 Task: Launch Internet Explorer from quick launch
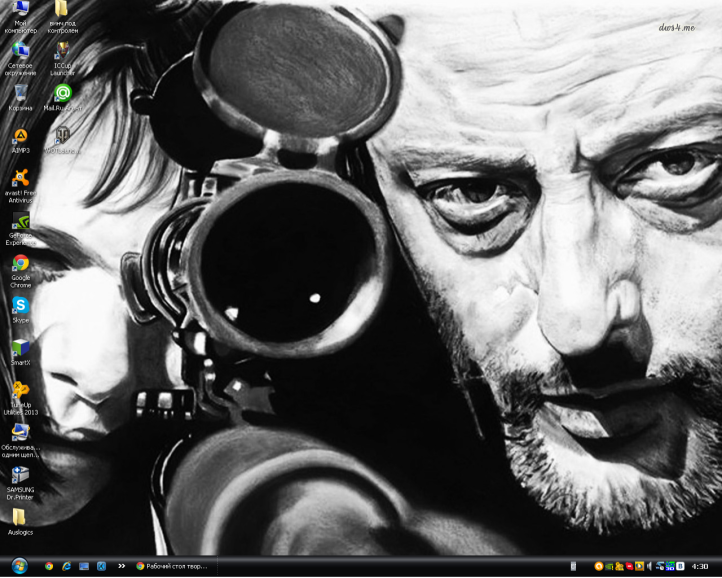(66, 566)
